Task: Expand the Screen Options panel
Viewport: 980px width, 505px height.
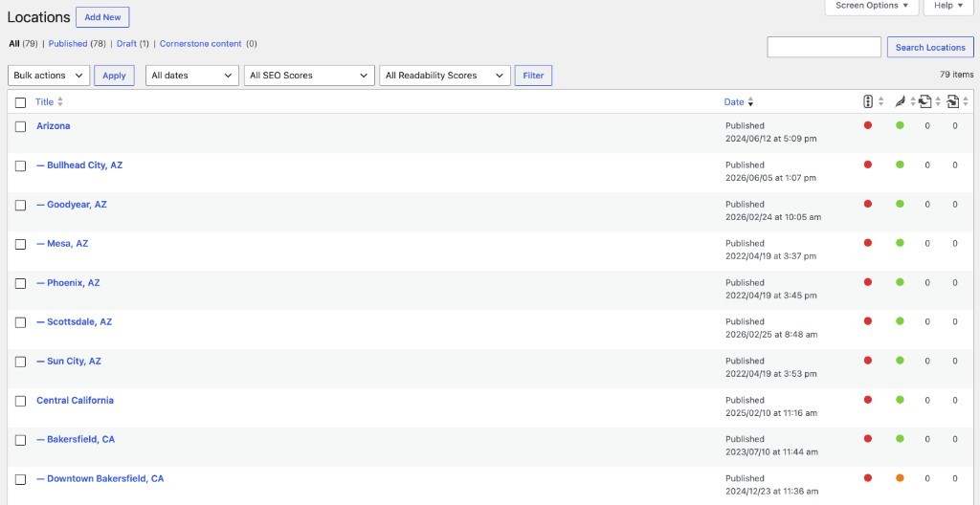Action: pos(872,6)
